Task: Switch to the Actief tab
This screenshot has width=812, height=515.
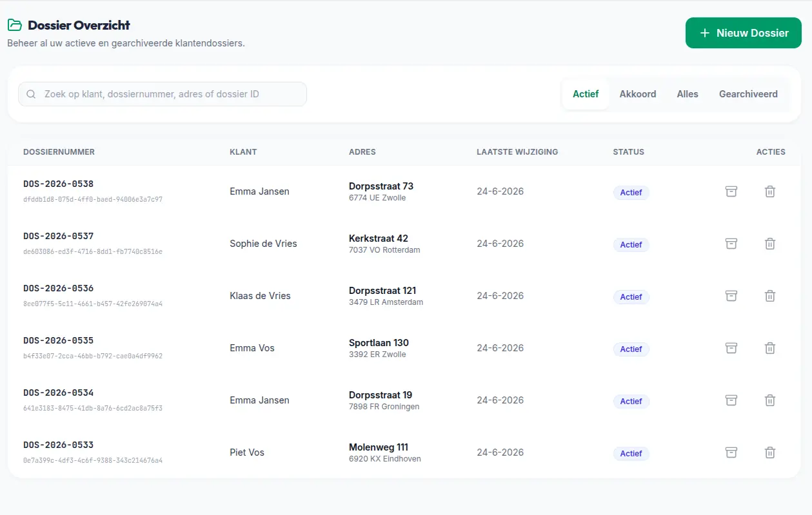Action: [x=586, y=94]
